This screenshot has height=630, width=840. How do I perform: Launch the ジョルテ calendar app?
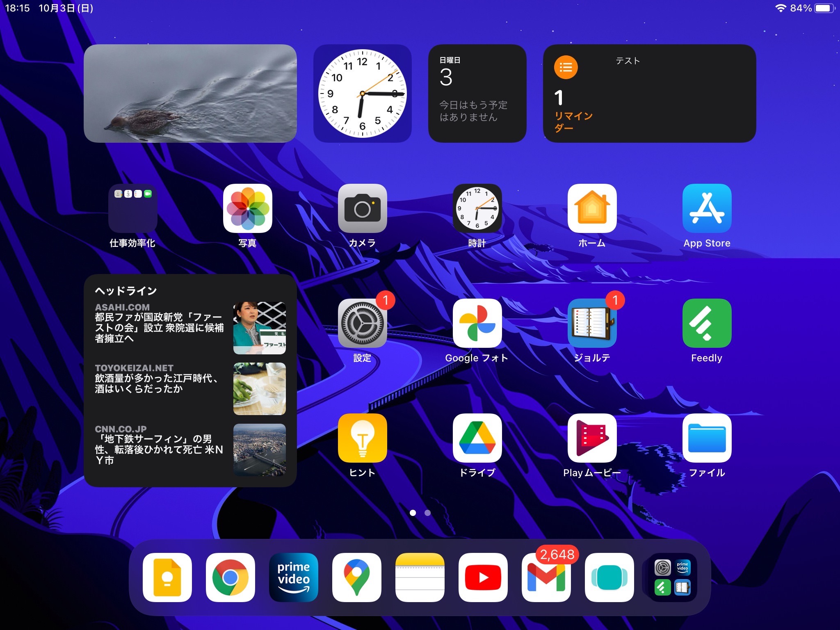click(x=592, y=323)
